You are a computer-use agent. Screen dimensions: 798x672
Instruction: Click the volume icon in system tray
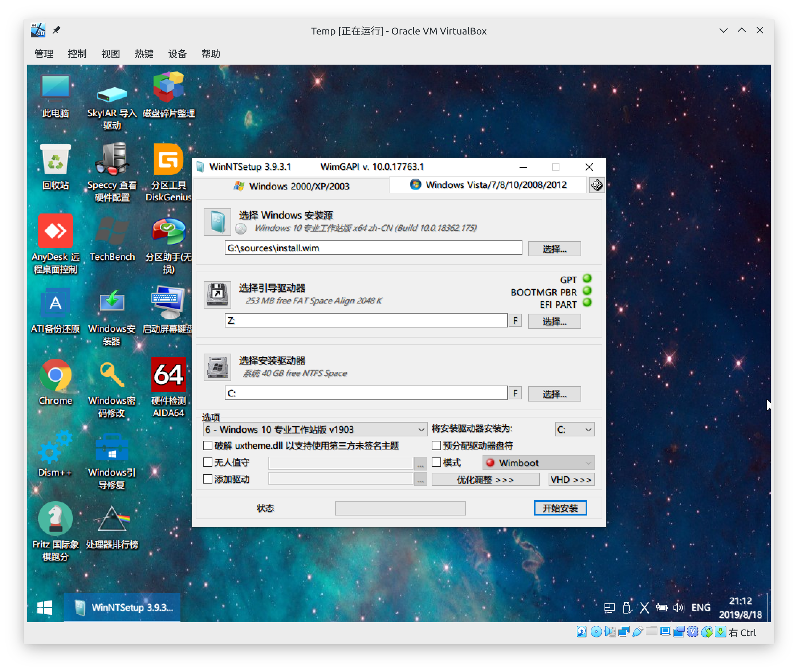(679, 608)
